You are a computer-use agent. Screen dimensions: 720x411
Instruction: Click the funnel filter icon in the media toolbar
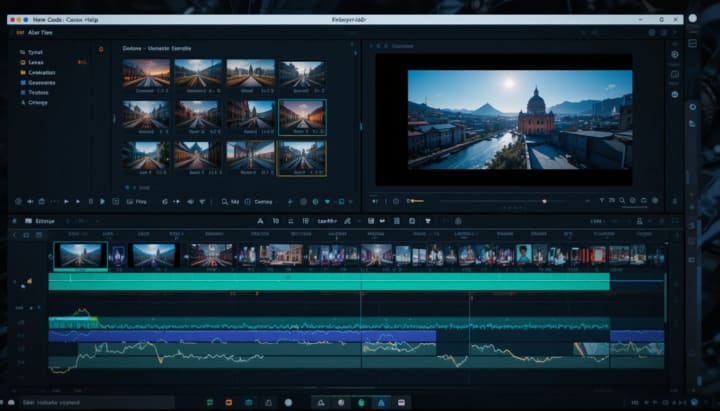click(x=202, y=202)
